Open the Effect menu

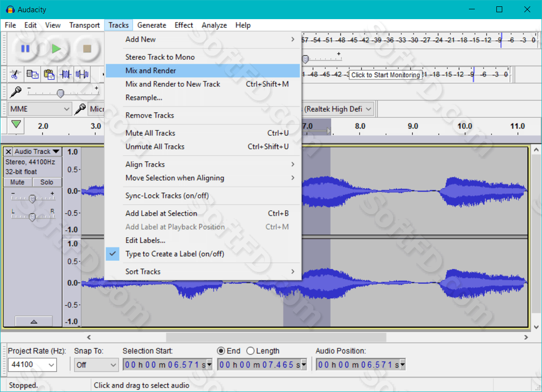[184, 25]
